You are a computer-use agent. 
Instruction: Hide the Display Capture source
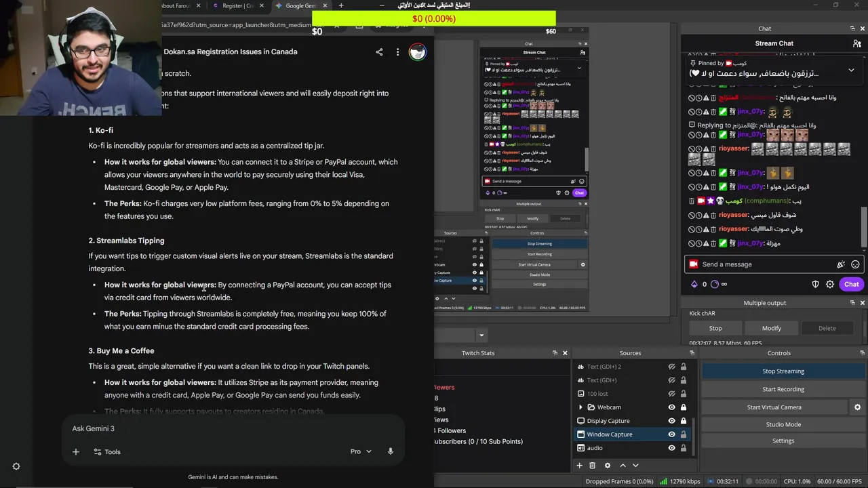click(x=671, y=421)
